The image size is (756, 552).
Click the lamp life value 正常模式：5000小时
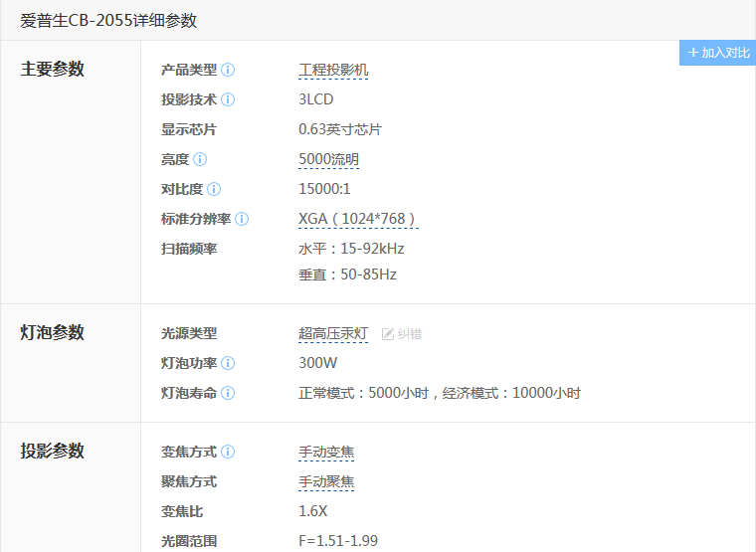(363, 394)
